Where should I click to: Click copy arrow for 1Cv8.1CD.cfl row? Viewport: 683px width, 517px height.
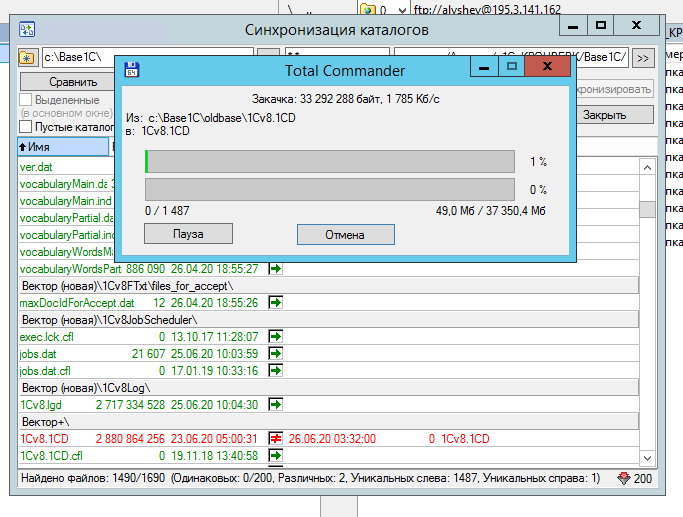tap(275, 456)
